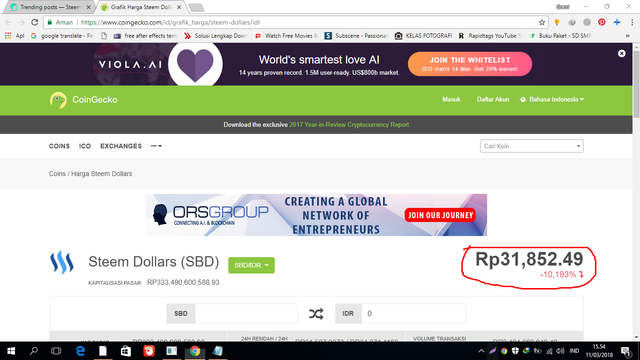Close the Trending posts tab
Viewport: 640px width, 360px height.
(89, 7)
